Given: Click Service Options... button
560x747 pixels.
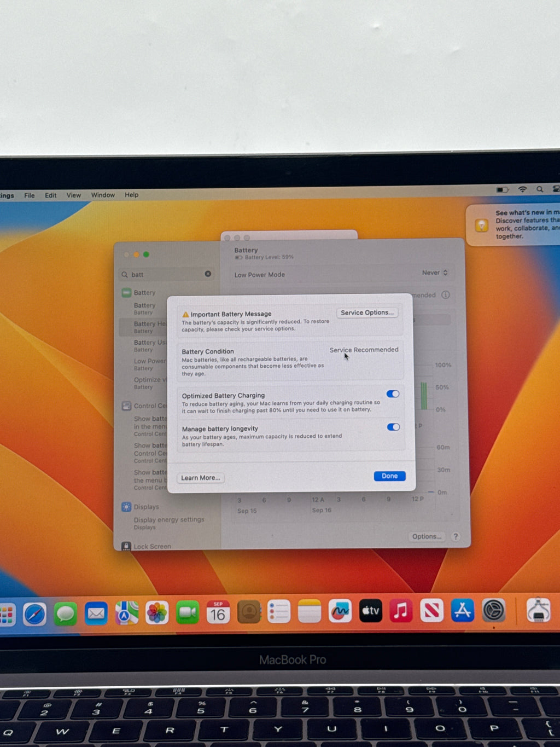Looking at the screenshot, I should pos(367,312).
